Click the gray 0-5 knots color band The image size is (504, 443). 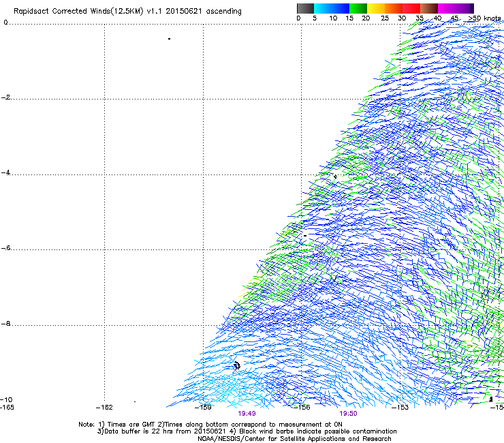click(305, 8)
